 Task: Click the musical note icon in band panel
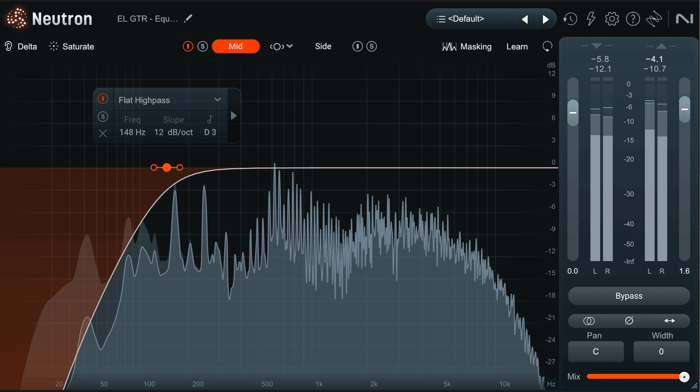209,119
